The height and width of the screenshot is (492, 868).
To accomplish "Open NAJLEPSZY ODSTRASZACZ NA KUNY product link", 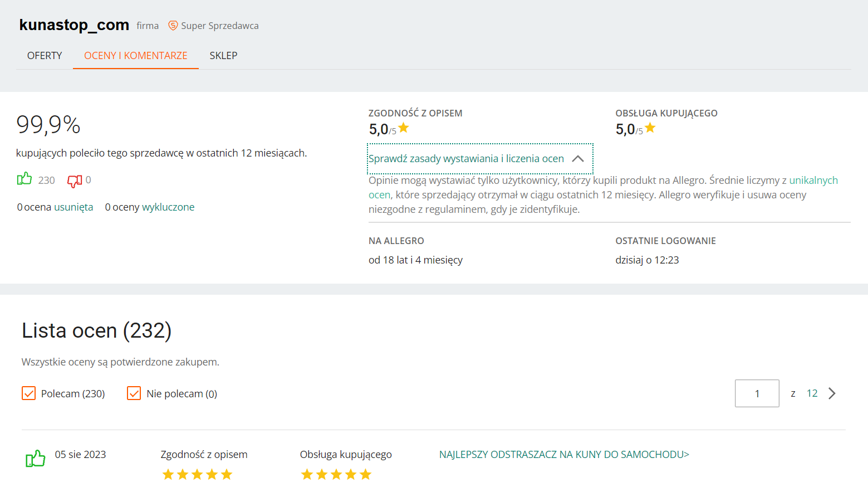I will coord(564,455).
